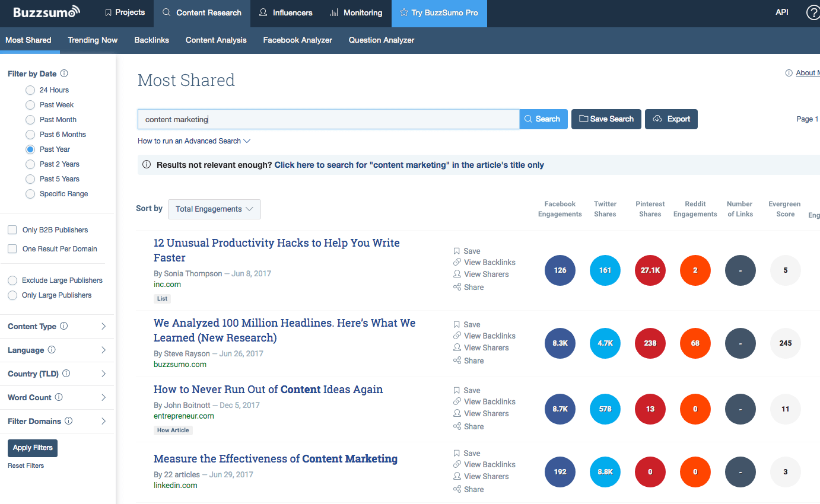This screenshot has height=504, width=820.
Task: Select the Past Month date filter
Action: click(x=30, y=120)
